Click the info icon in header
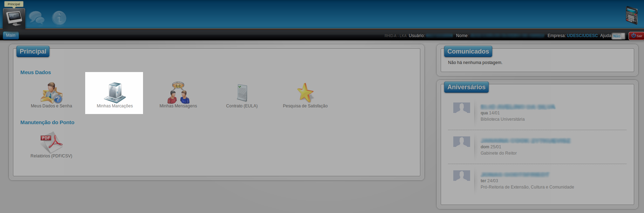This screenshot has width=644, height=213. [x=59, y=17]
